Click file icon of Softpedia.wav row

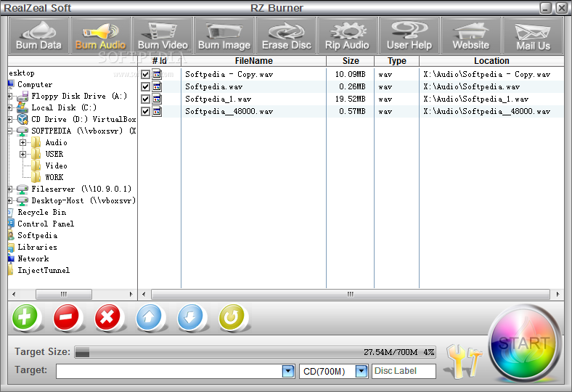(157, 87)
